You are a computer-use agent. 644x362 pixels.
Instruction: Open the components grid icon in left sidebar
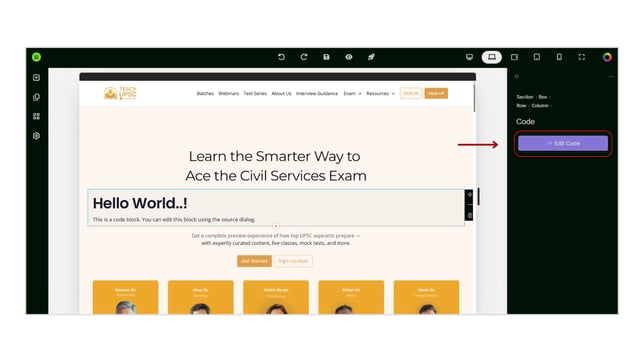pos(37,116)
